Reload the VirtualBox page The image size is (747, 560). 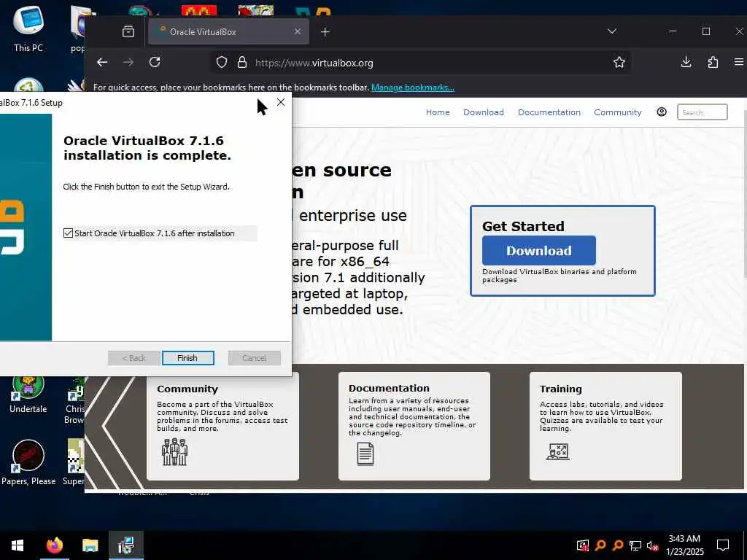[x=155, y=63]
